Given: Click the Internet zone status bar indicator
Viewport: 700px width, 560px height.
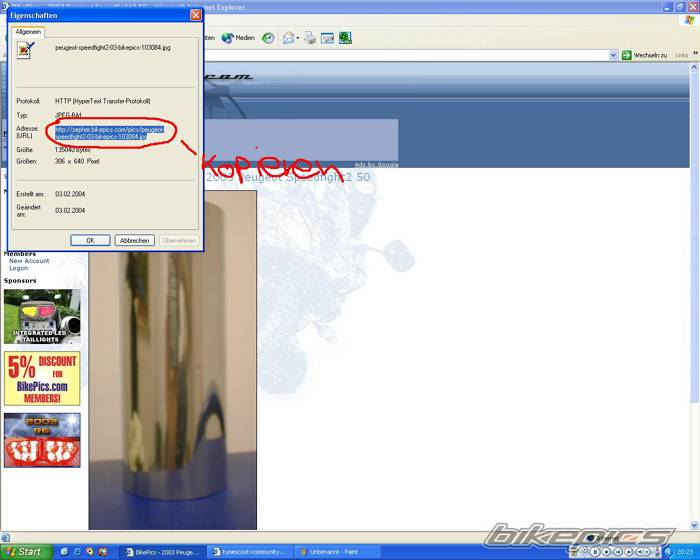Looking at the screenshot, I should pos(604,538).
